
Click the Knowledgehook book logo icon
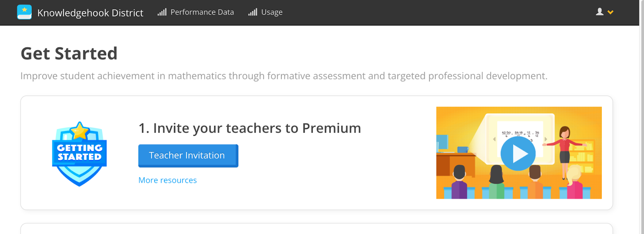[24, 12]
